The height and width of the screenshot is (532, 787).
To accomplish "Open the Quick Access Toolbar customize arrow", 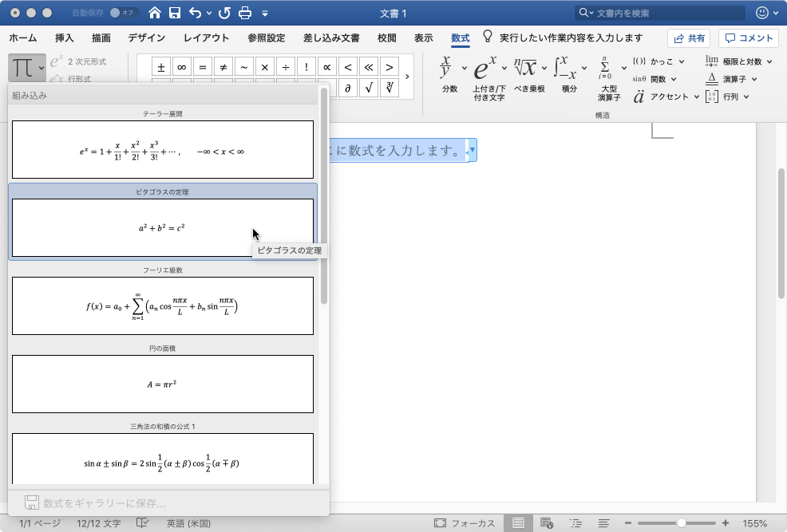I will (265, 14).
